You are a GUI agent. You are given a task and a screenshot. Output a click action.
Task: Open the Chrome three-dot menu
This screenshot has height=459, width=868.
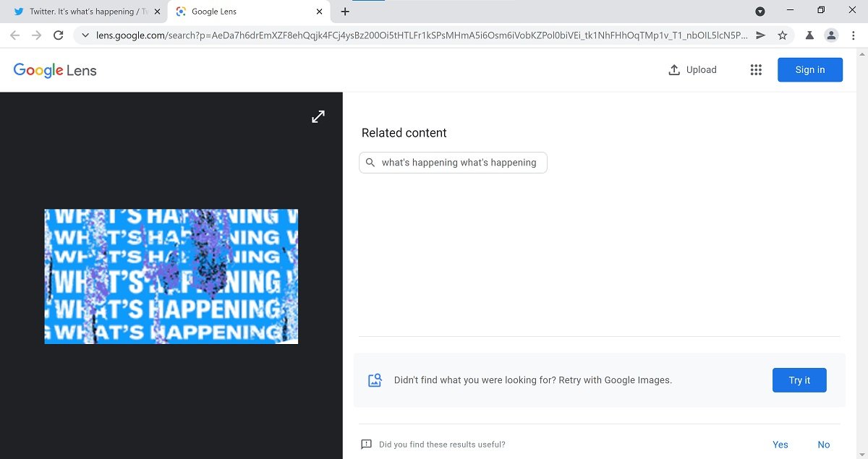[x=853, y=35]
